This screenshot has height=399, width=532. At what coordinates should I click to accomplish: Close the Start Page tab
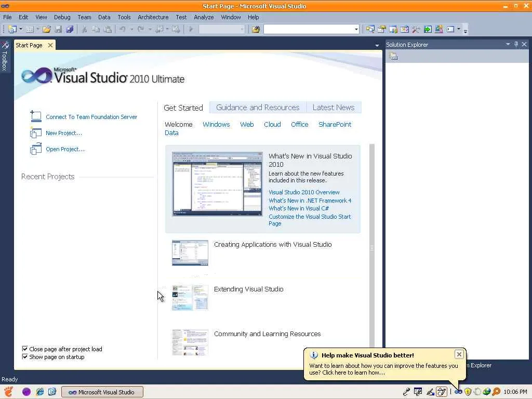(x=50, y=45)
